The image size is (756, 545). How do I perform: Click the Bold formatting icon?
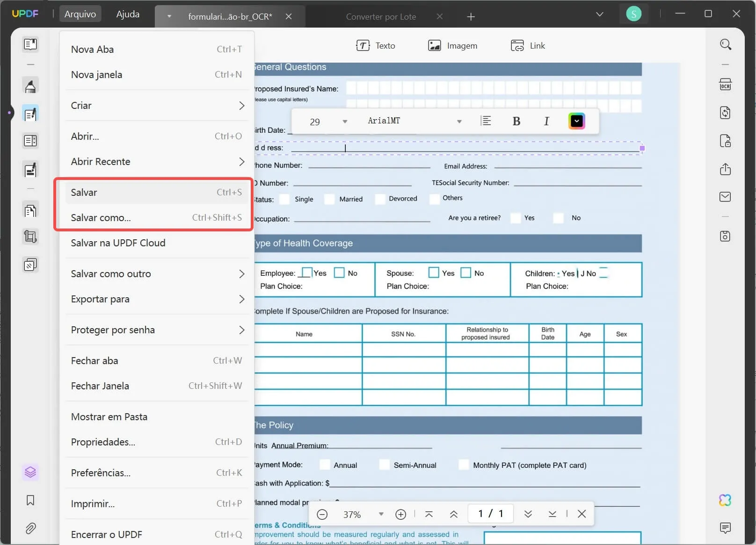[x=516, y=122]
